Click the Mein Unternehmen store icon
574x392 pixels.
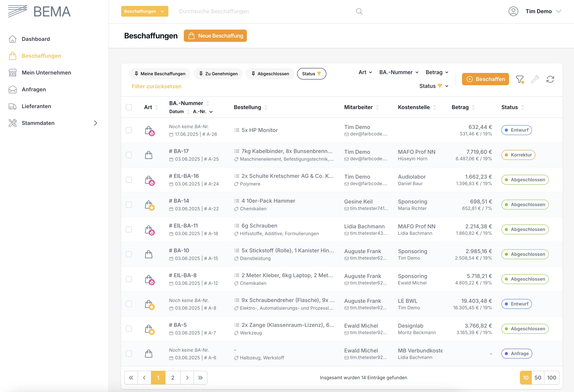click(13, 73)
